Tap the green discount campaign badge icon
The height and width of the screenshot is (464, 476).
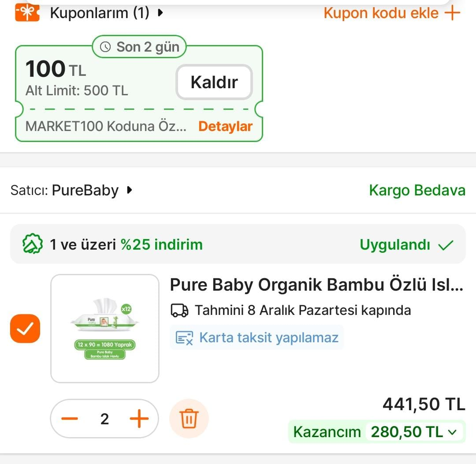click(x=33, y=244)
